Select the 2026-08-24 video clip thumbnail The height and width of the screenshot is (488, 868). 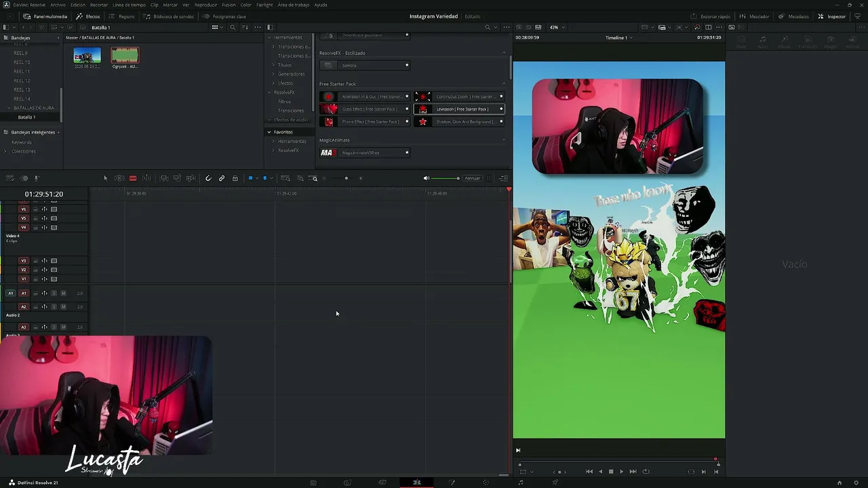[x=87, y=57]
